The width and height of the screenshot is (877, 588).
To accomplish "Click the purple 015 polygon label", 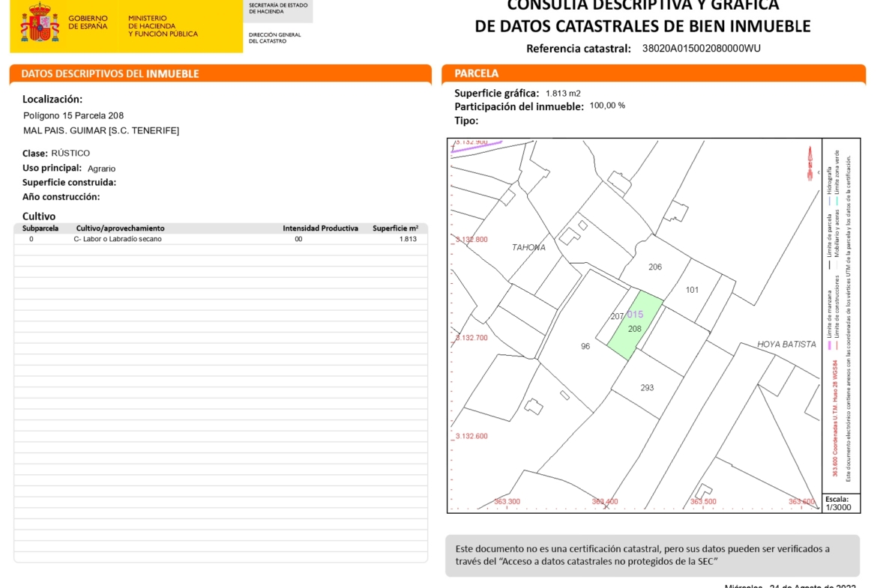I will tap(635, 315).
